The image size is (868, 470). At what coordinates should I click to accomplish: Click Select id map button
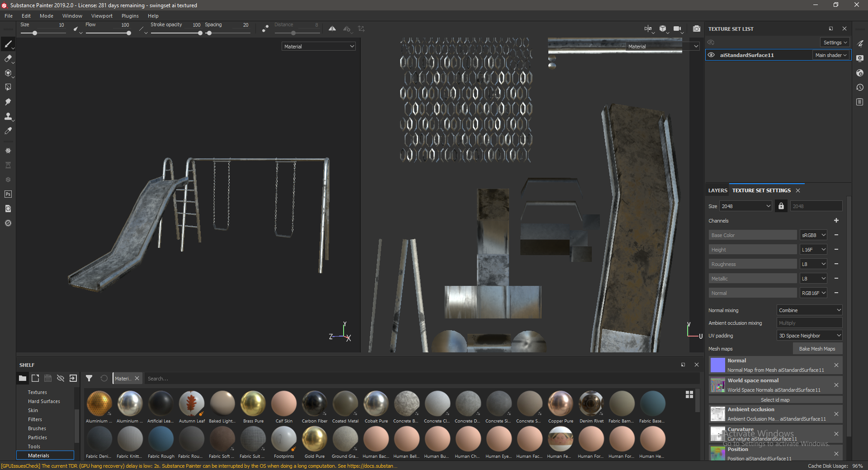click(x=775, y=400)
